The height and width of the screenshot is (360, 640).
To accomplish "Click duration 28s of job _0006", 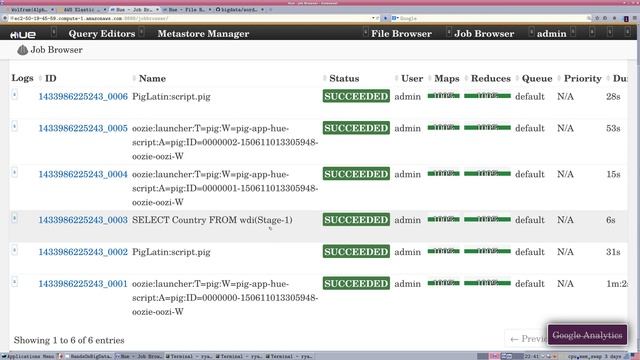I will 613,97.
